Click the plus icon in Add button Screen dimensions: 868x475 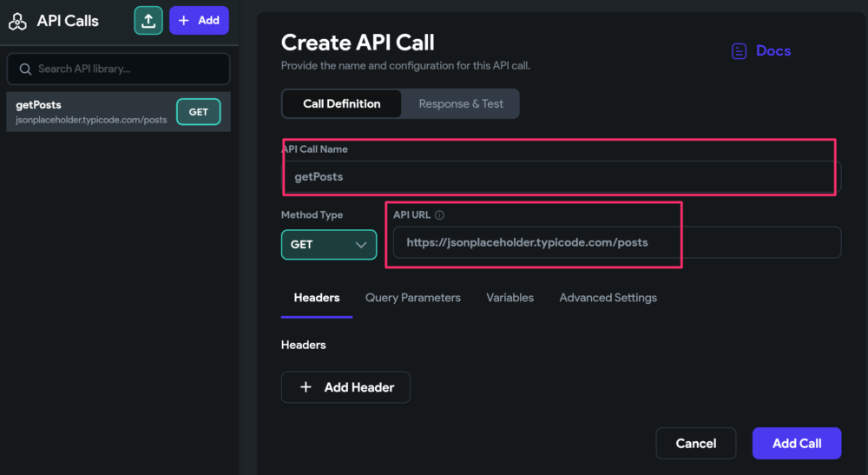(x=184, y=21)
